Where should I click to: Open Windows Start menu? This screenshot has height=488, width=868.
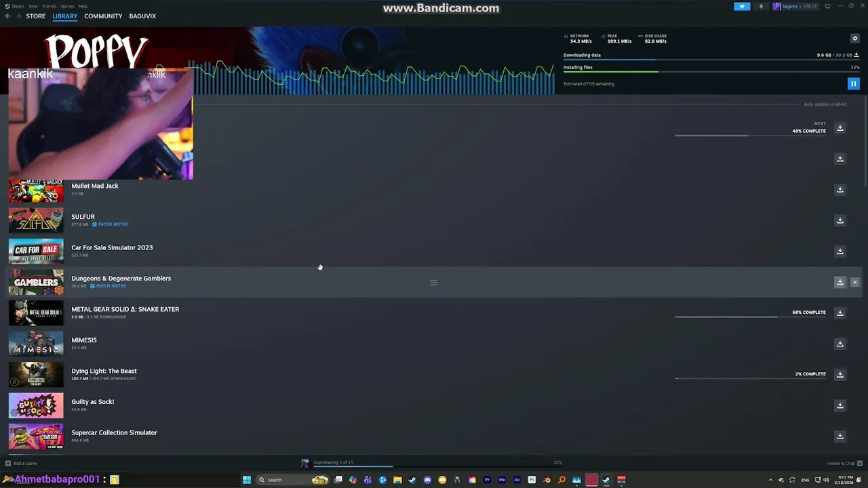coord(247,480)
